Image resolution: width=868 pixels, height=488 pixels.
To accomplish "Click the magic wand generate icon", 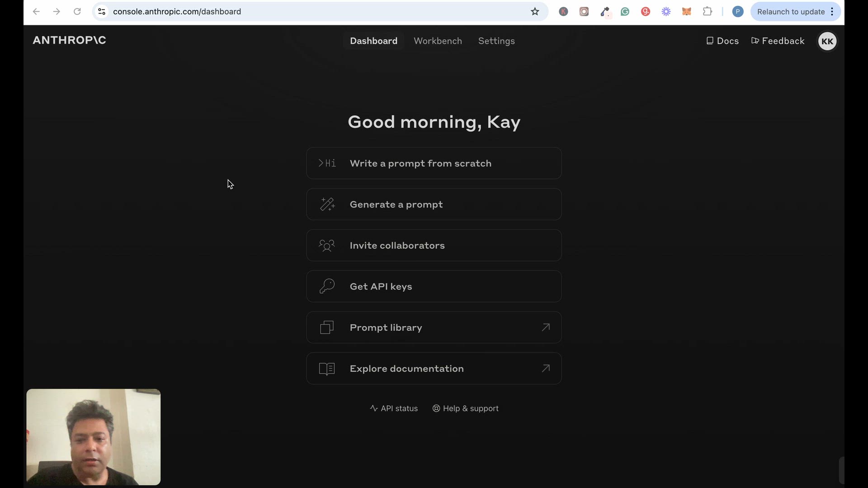I will [327, 204].
